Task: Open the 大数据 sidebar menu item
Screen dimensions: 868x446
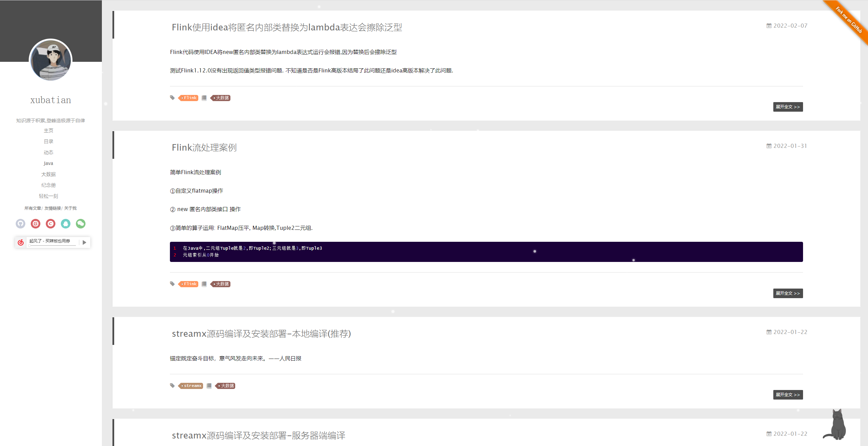Action: pos(48,174)
